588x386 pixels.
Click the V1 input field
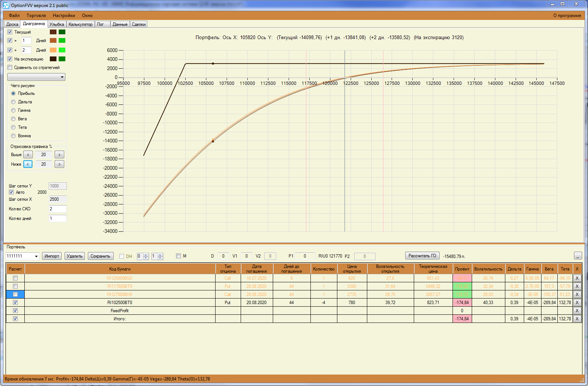(x=247, y=256)
